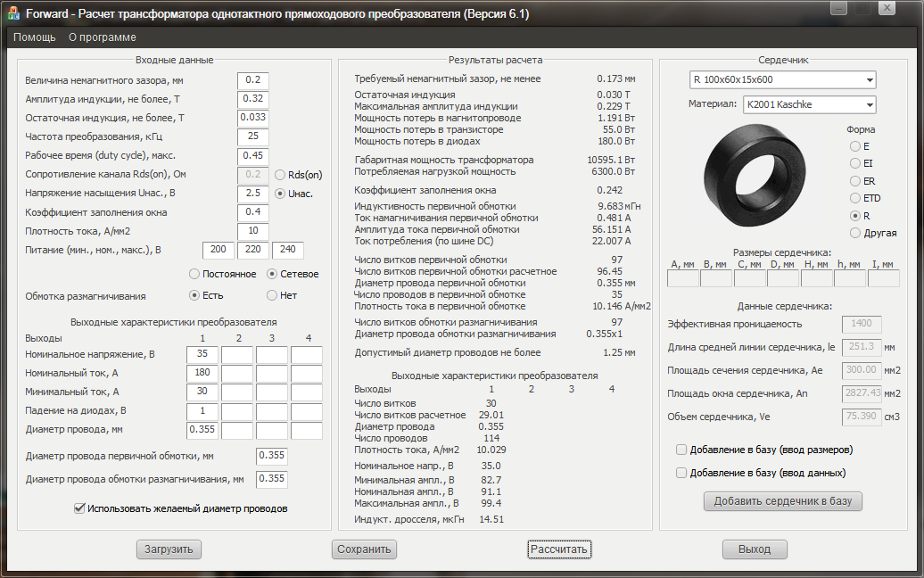This screenshot has width=924, height=578.
Task: Select core shape ER
Action: (x=855, y=181)
